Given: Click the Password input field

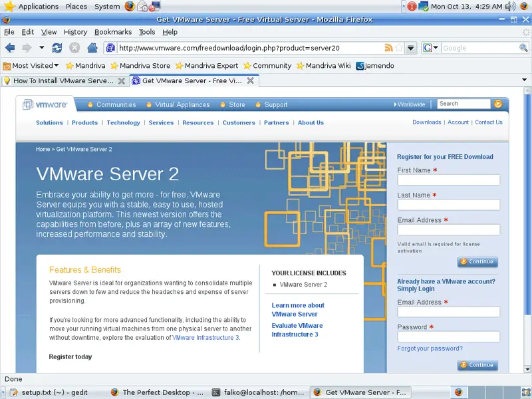Looking at the screenshot, I should 448,336.
